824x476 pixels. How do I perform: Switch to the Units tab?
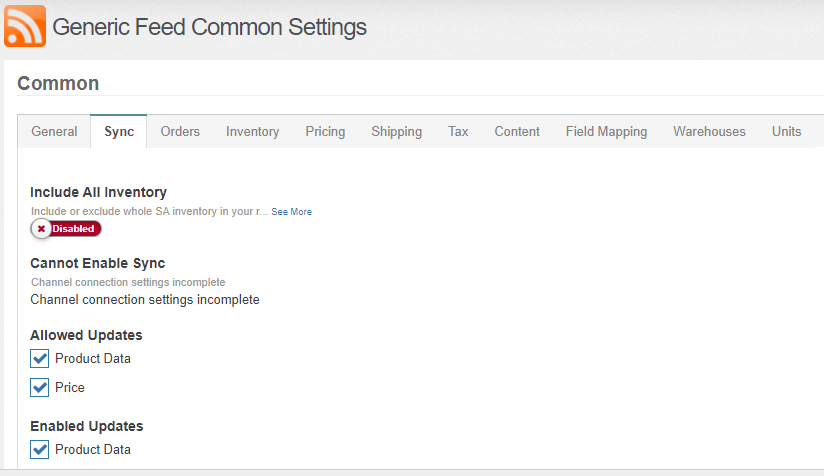pos(787,131)
